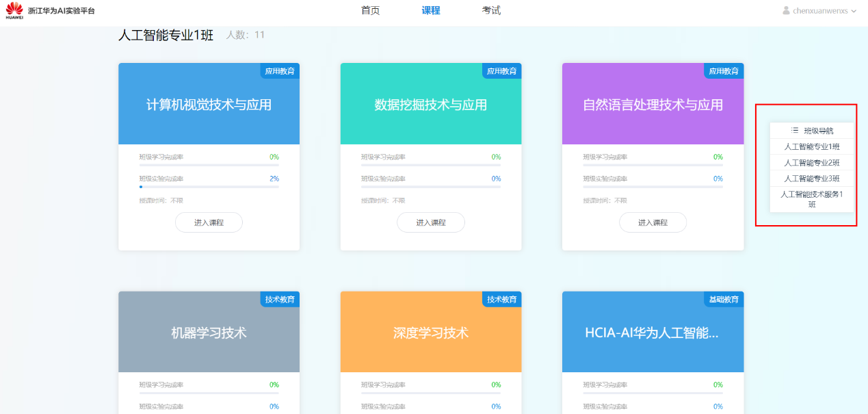Select 人工智能专业3班 in class navigation

coord(812,179)
